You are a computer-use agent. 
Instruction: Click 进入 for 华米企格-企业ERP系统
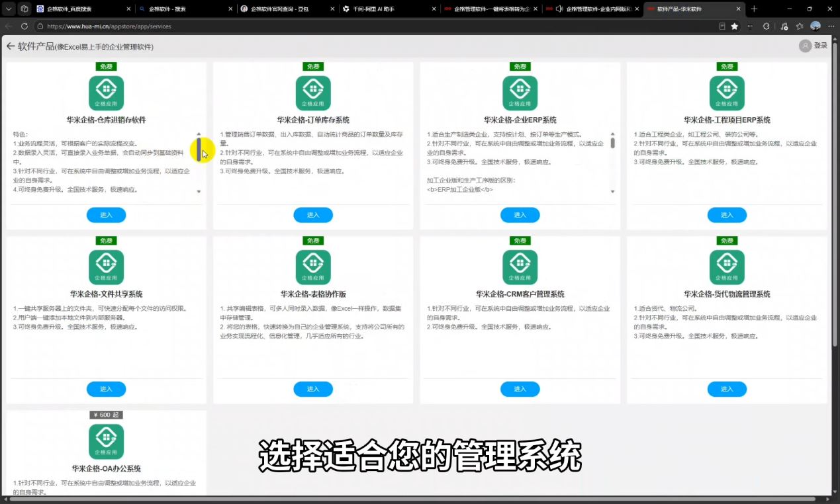tap(520, 215)
